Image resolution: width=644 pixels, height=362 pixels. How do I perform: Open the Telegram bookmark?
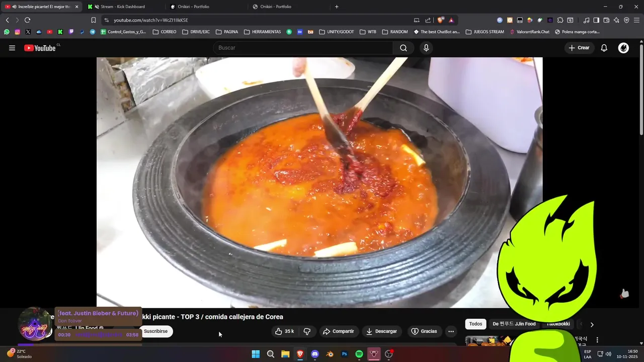[93, 32]
